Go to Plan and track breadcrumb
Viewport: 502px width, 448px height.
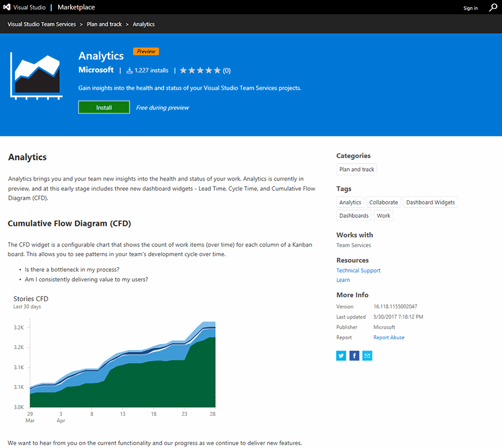[104, 24]
